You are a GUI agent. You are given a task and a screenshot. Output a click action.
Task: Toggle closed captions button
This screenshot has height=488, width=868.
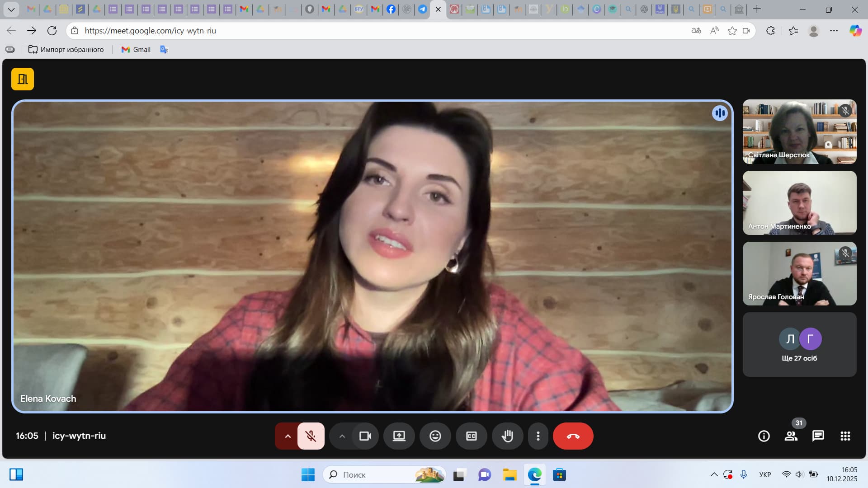[471, 436]
